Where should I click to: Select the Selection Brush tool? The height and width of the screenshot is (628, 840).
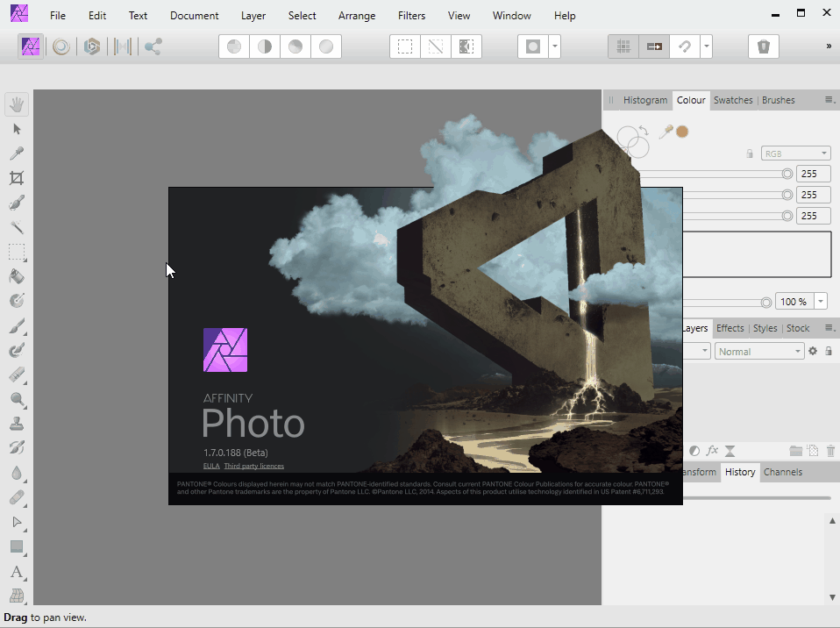(17, 203)
